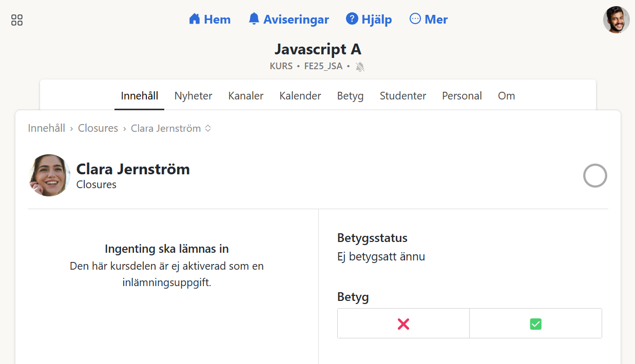Viewport: 635px width, 364px height.
Task: Open Aviseringar bell notifications
Action: tap(288, 19)
